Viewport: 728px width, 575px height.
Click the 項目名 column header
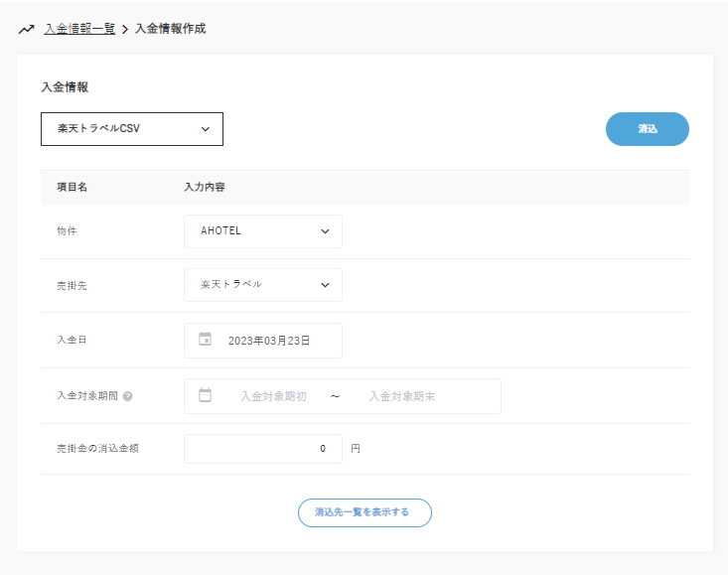point(73,187)
